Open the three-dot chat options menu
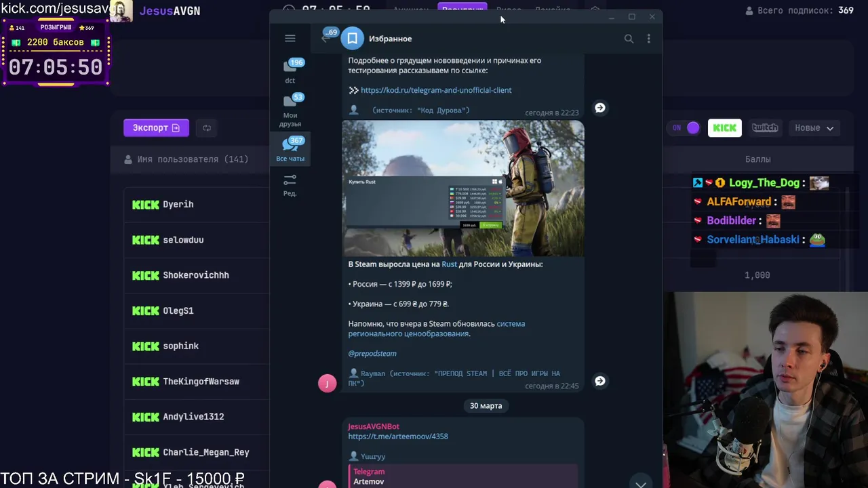Screen dimensions: 868x488 click(648, 39)
